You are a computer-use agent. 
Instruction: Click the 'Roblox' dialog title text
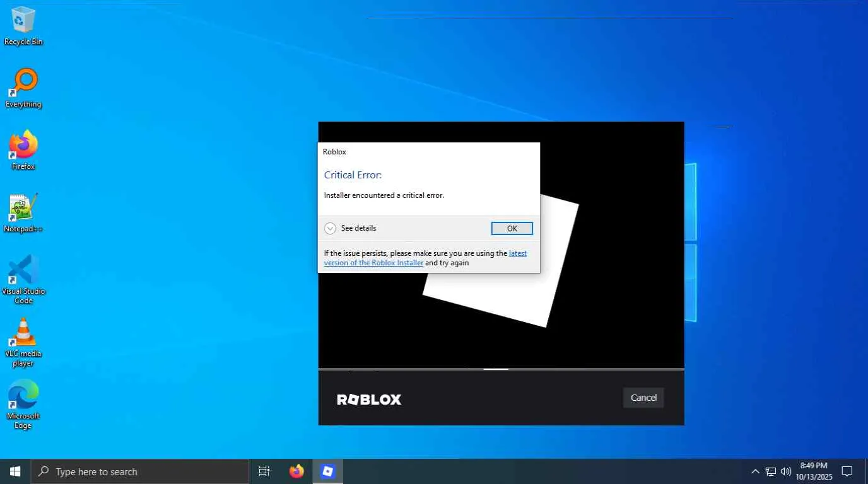pyautogui.click(x=334, y=151)
